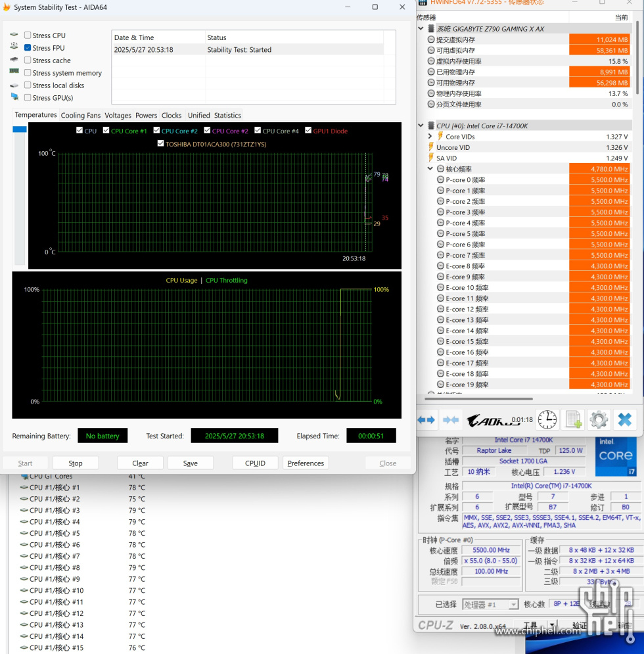Click the Save button

tap(190, 463)
